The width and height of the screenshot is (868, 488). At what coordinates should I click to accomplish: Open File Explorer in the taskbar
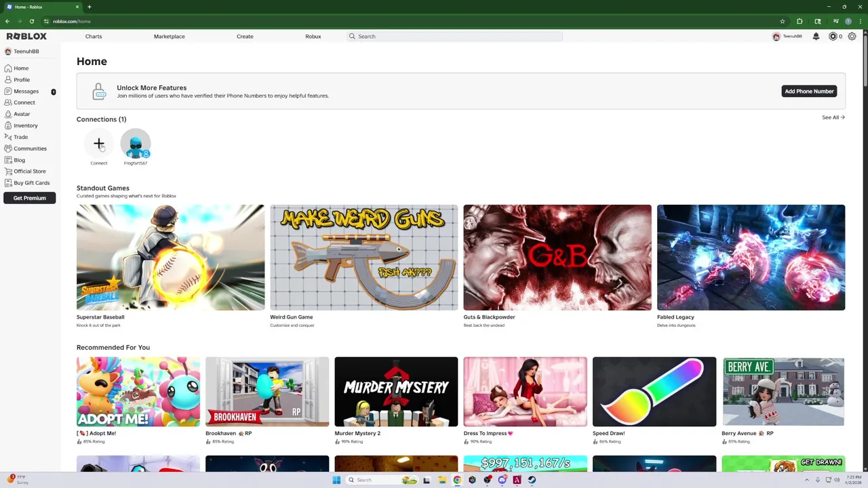(442, 480)
